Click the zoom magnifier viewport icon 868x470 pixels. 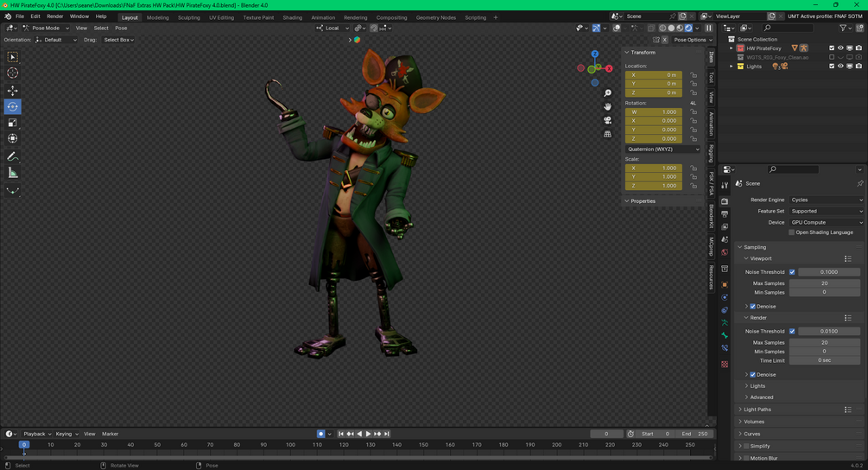[x=608, y=92]
